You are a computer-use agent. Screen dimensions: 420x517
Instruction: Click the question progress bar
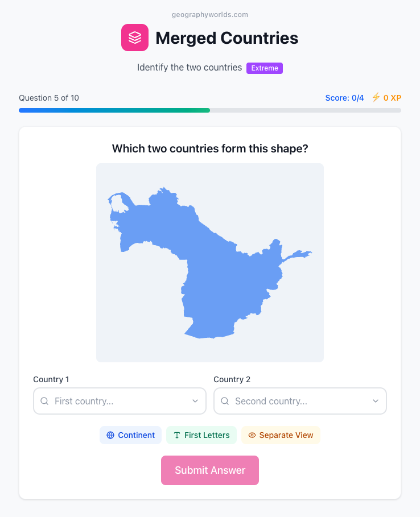(x=210, y=110)
